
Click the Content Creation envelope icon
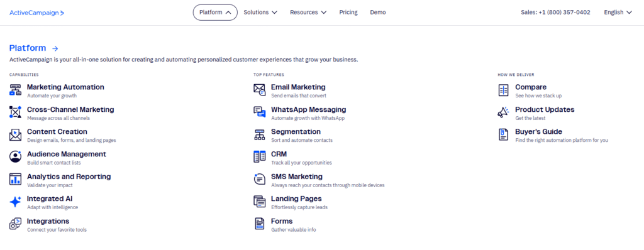coord(15,134)
